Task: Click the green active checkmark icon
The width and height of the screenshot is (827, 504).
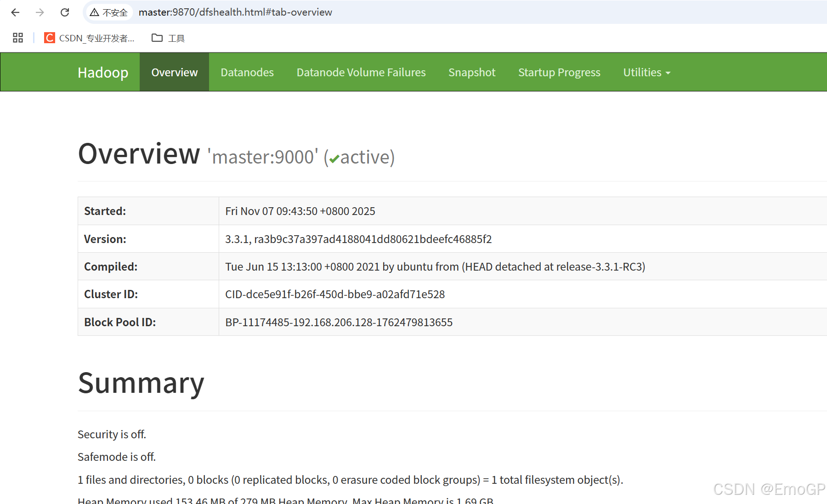Action: coord(334,159)
